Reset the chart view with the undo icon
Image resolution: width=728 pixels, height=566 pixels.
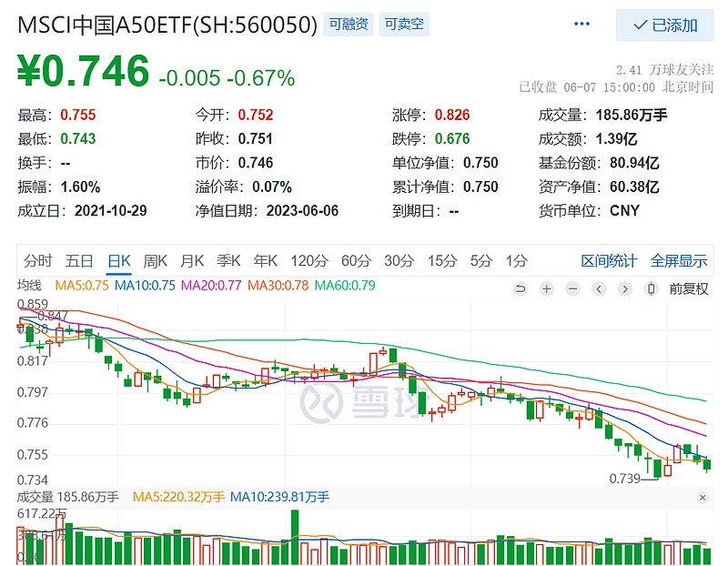pos(521,288)
